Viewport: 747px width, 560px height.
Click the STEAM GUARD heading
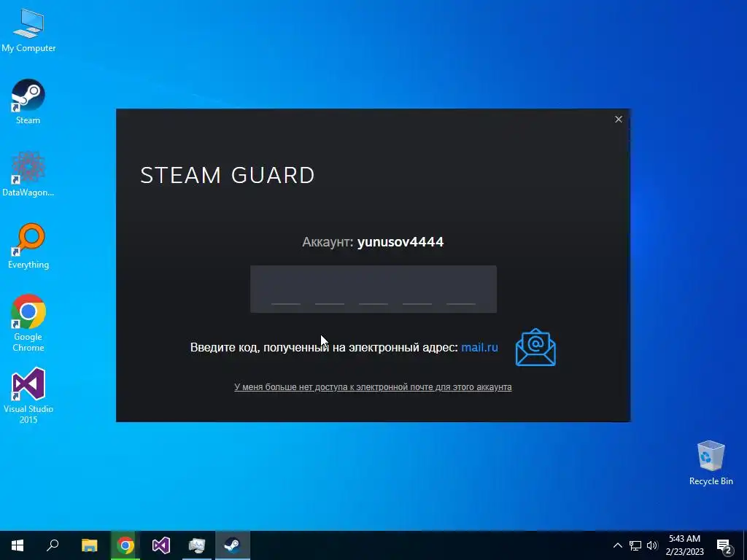pyautogui.click(x=228, y=175)
